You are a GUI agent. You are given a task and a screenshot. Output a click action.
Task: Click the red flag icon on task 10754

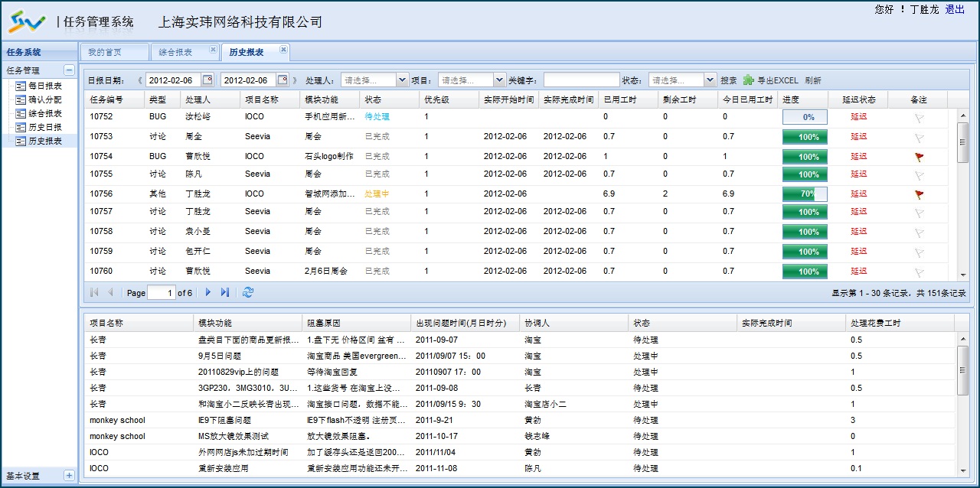tap(918, 156)
